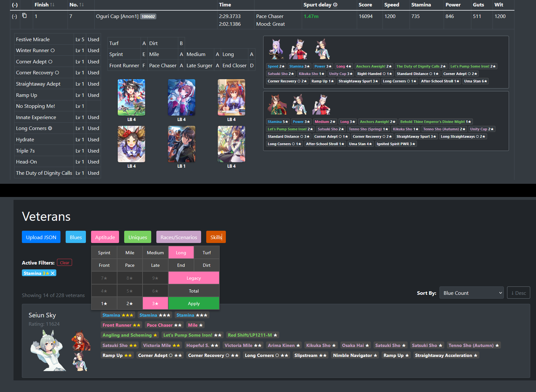Viewport: 536px width, 392px height.
Task: Toggle the Turf aptitude filter
Action: [x=207, y=253]
